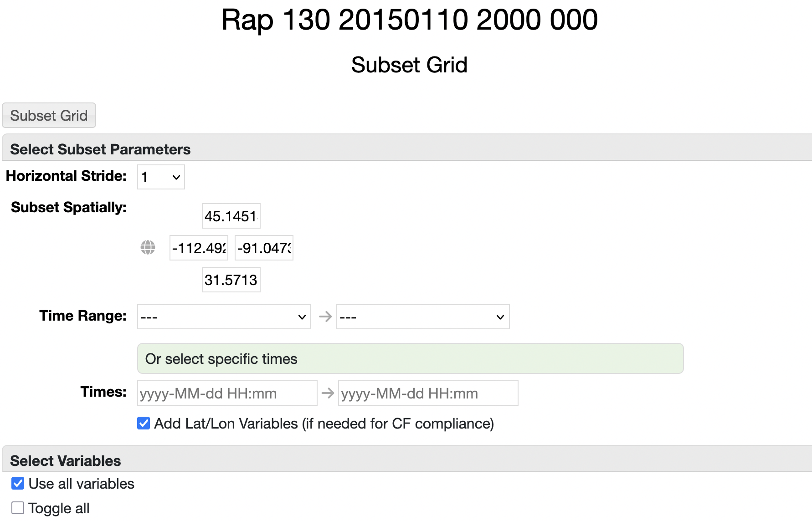The width and height of the screenshot is (812, 521).
Task: Focus the Times start date input
Action: click(227, 393)
